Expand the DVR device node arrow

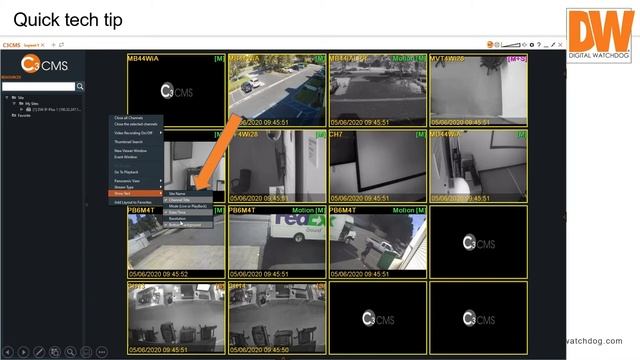pos(22,109)
